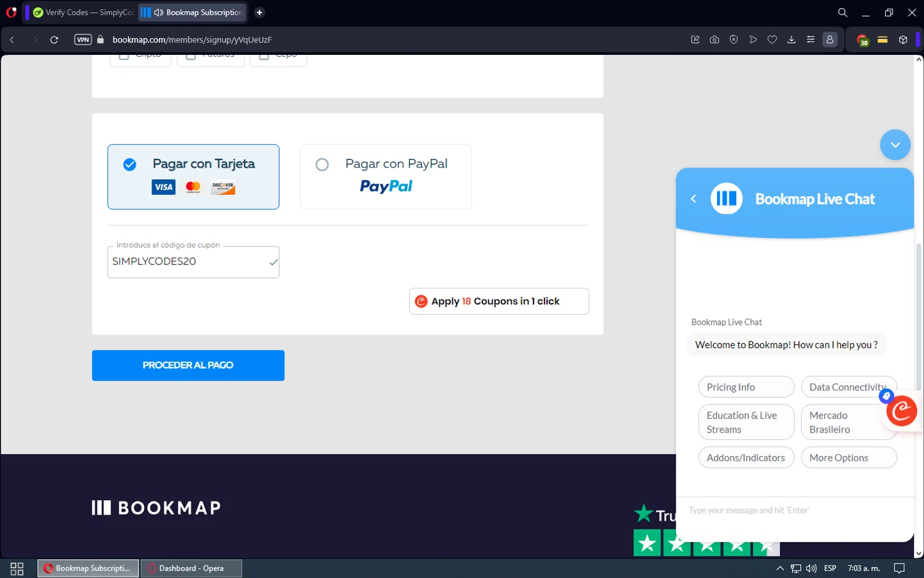Open network status tray icon
924x578 pixels.
click(x=796, y=568)
